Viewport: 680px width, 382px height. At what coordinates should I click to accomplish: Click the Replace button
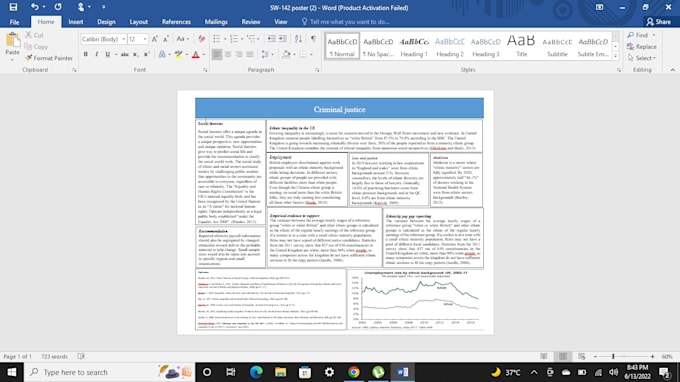point(642,46)
